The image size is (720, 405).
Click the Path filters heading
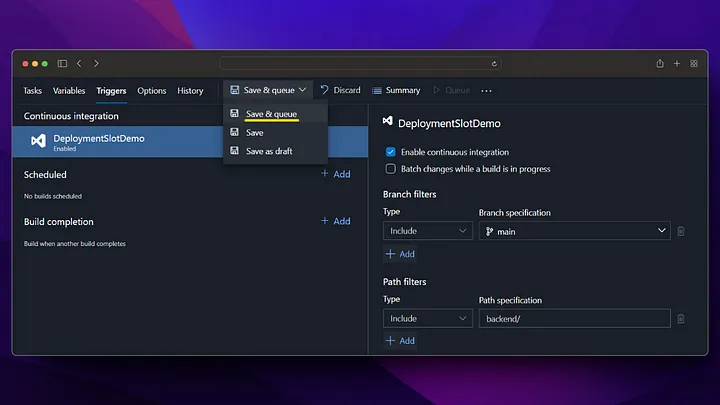405,281
